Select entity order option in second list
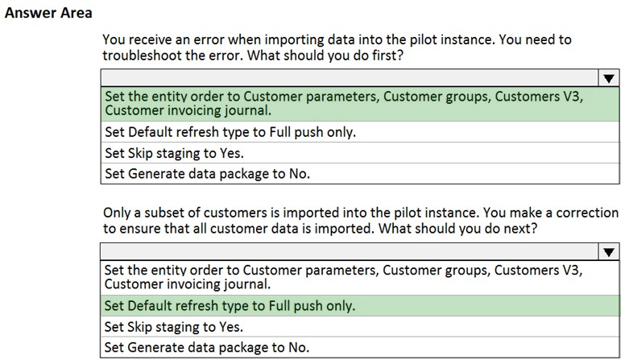 pyautogui.click(x=360, y=278)
